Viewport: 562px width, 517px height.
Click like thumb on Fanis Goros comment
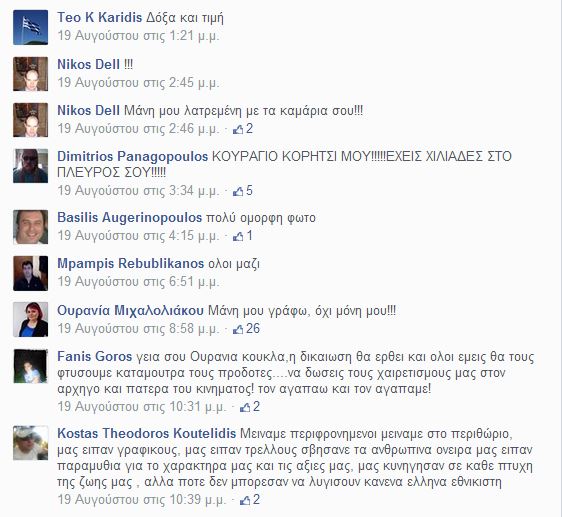[x=245, y=407]
